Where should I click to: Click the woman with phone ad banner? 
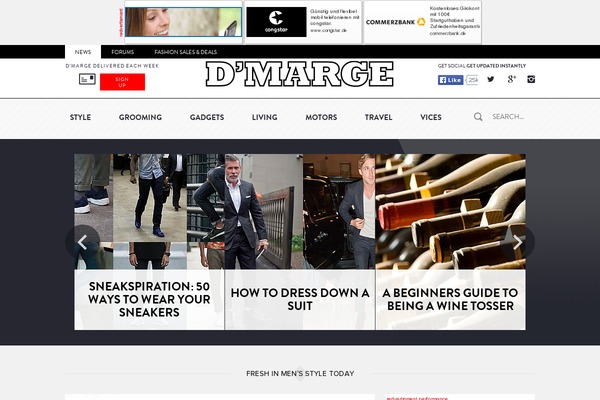coord(183,22)
